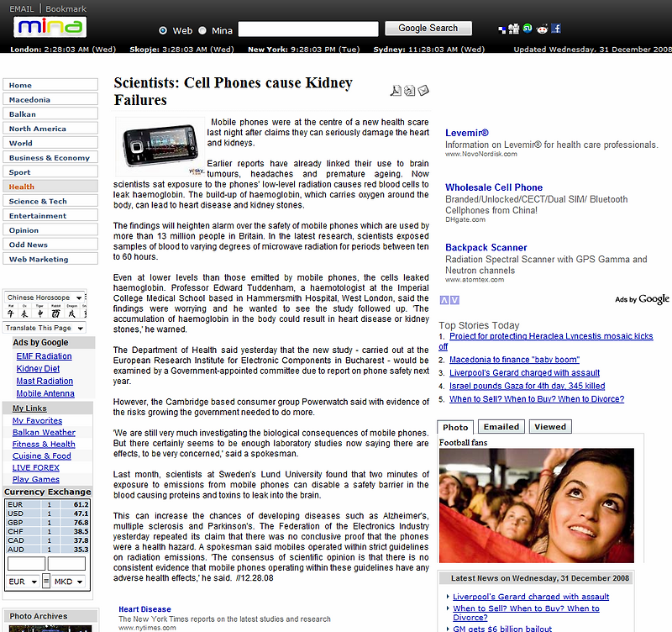The image size is (672, 632).
Task: Click the Ox horoscope symbol
Action: point(25,313)
